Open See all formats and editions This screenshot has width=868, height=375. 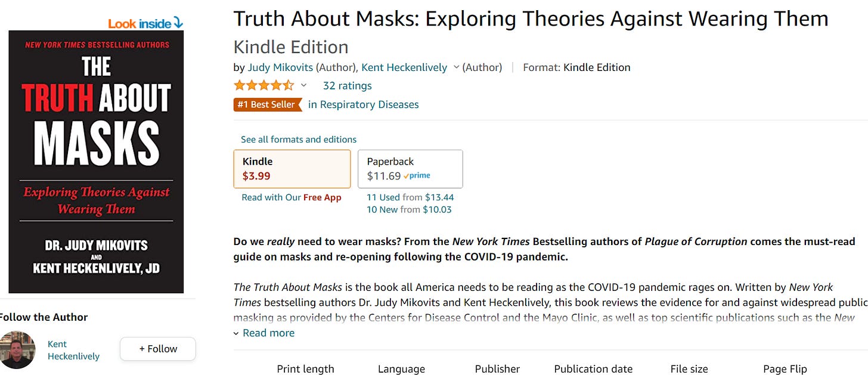(299, 140)
